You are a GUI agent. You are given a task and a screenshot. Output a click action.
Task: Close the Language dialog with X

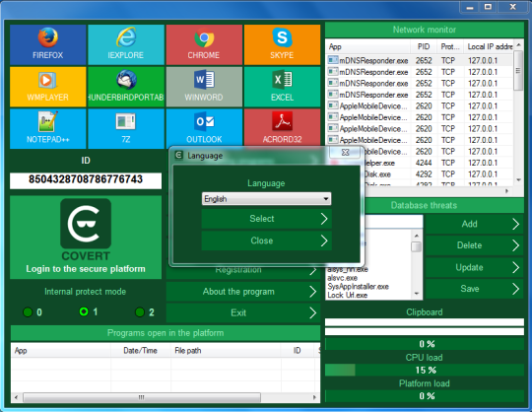345,153
